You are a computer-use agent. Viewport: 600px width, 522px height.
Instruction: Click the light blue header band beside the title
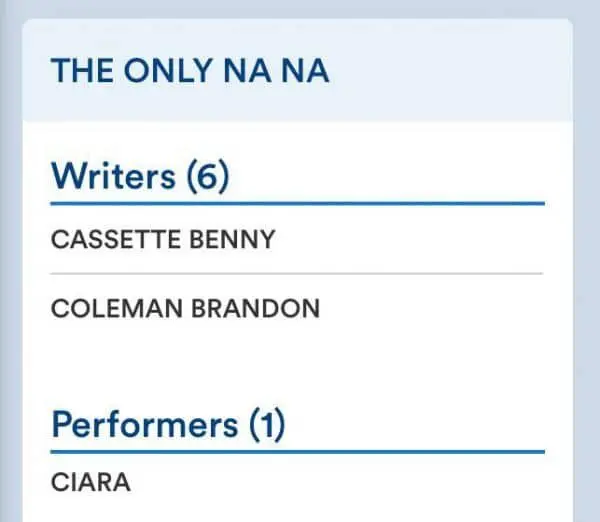point(450,71)
